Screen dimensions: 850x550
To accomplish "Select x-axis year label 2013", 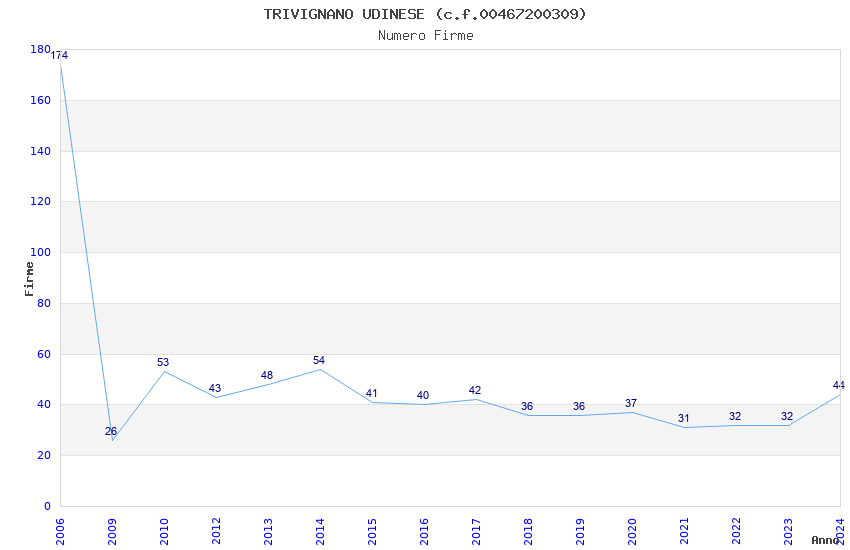I will tap(268, 532).
